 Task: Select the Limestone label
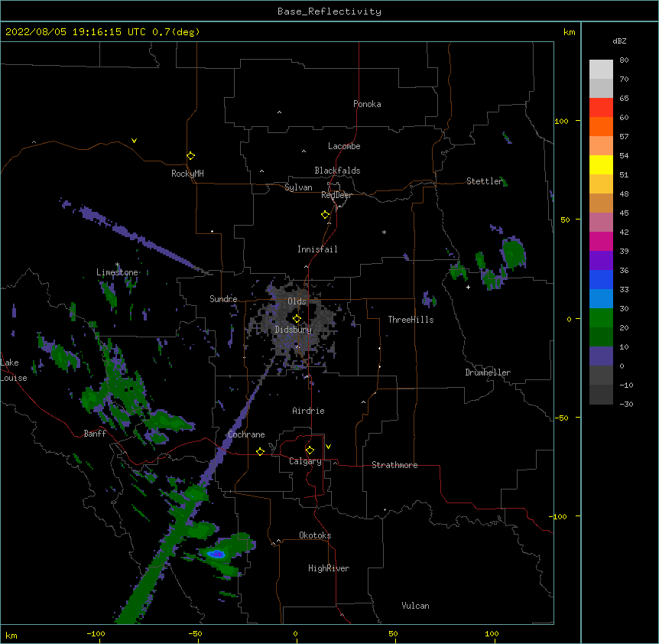(117, 272)
